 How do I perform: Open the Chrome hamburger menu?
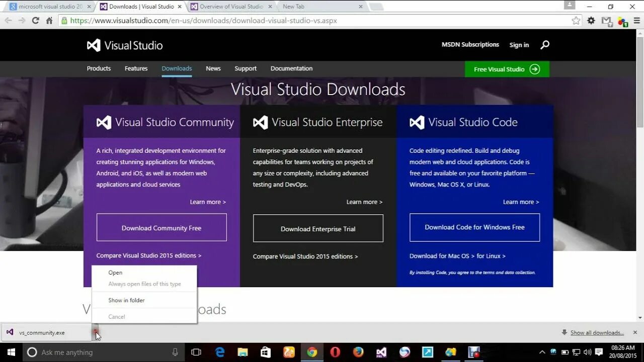(x=636, y=21)
